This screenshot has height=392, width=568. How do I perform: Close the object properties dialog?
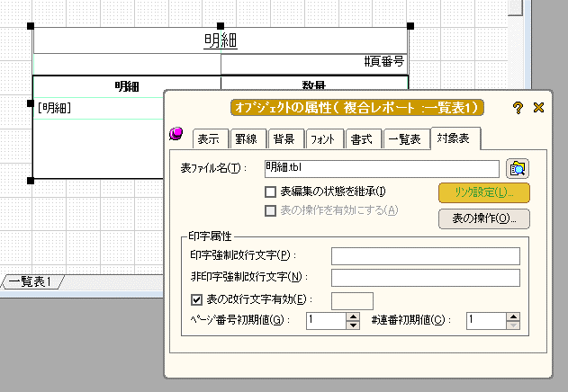point(539,107)
